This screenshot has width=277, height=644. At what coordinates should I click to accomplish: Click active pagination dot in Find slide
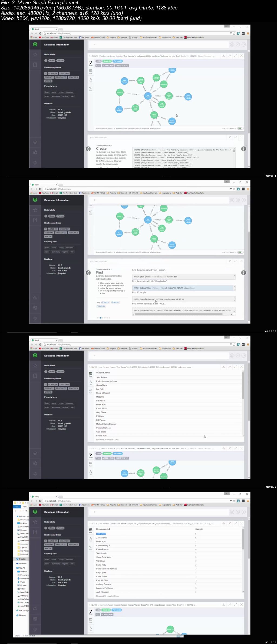[101, 318]
